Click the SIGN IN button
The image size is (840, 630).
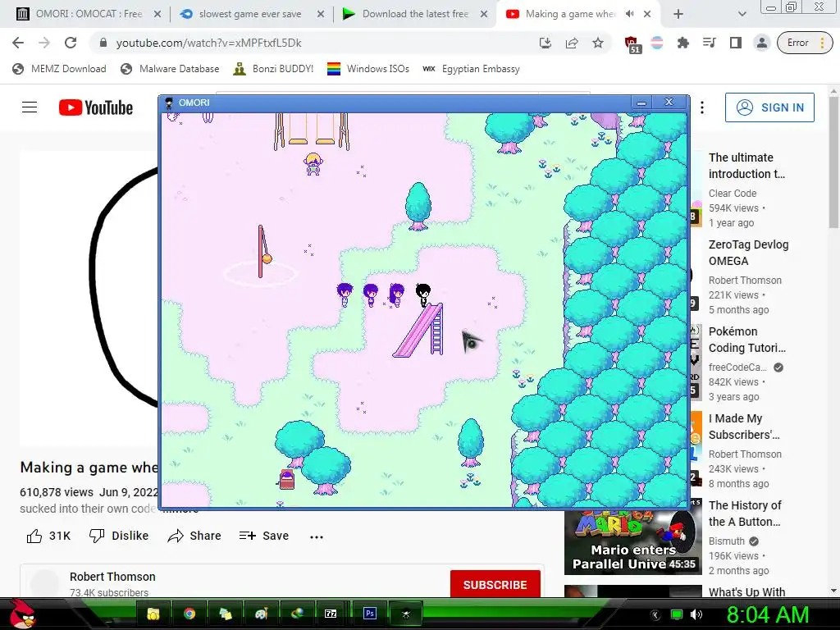tap(769, 107)
